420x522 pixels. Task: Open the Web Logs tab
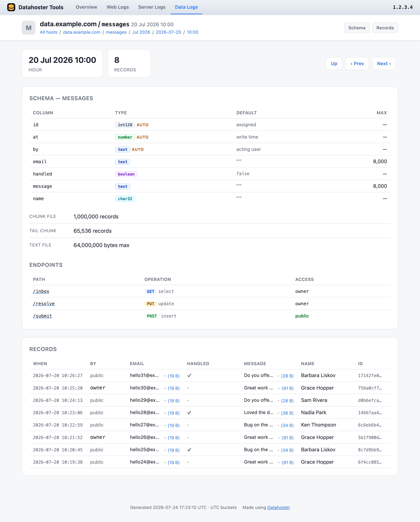coord(117,7)
